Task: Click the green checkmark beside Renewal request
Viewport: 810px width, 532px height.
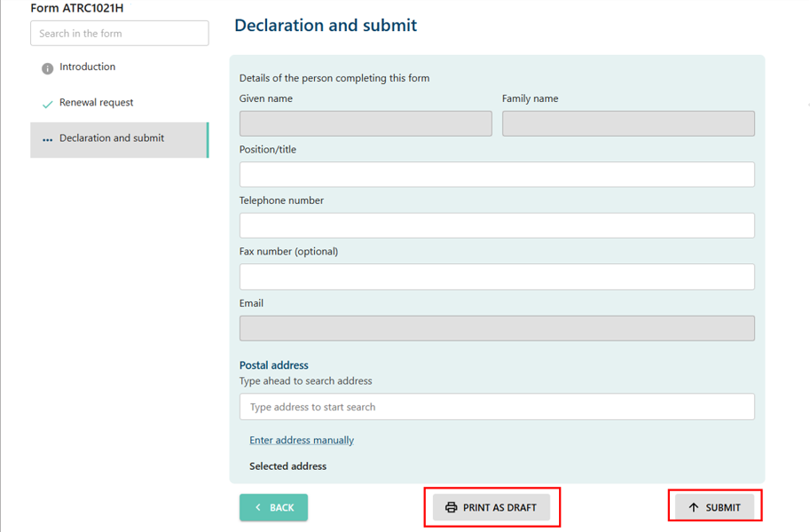Action: (49, 103)
